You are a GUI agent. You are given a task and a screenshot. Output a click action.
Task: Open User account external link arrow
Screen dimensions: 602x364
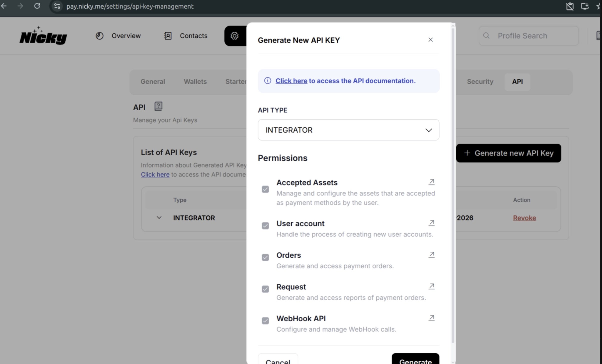(431, 223)
